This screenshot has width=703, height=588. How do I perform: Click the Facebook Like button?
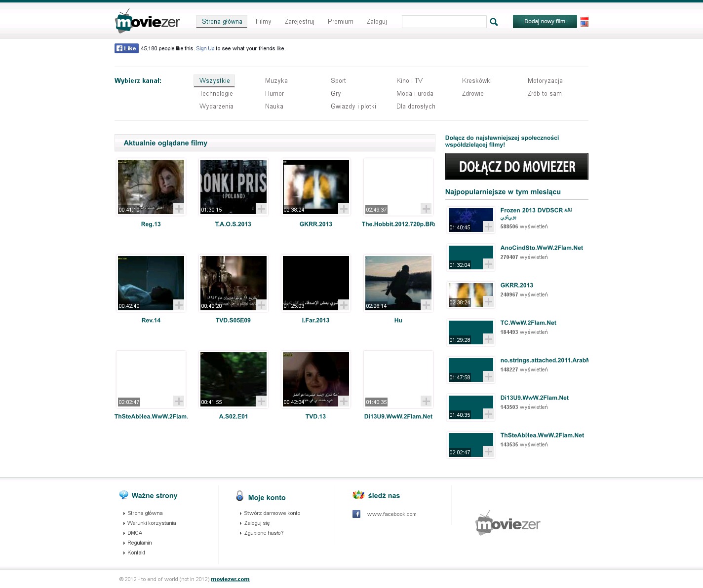click(x=126, y=48)
